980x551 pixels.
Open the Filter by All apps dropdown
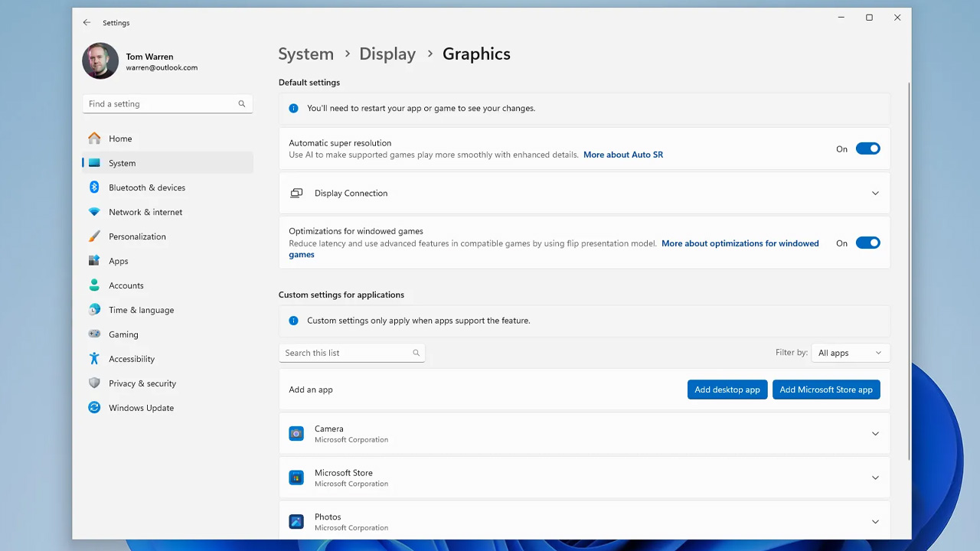click(850, 353)
